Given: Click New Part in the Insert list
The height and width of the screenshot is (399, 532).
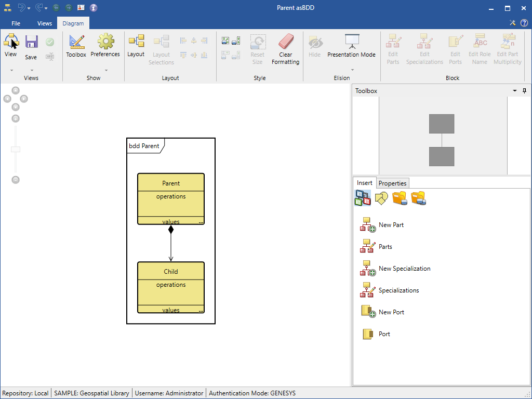Looking at the screenshot, I should point(391,225).
